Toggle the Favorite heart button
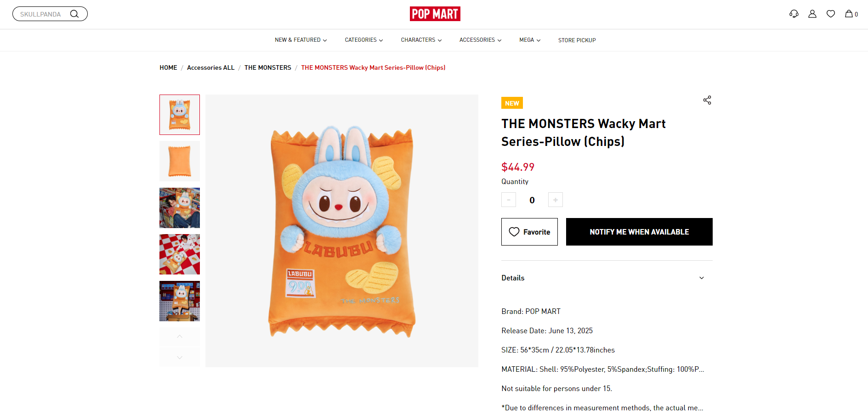This screenshot has height=414, width=868. (529, 232)
